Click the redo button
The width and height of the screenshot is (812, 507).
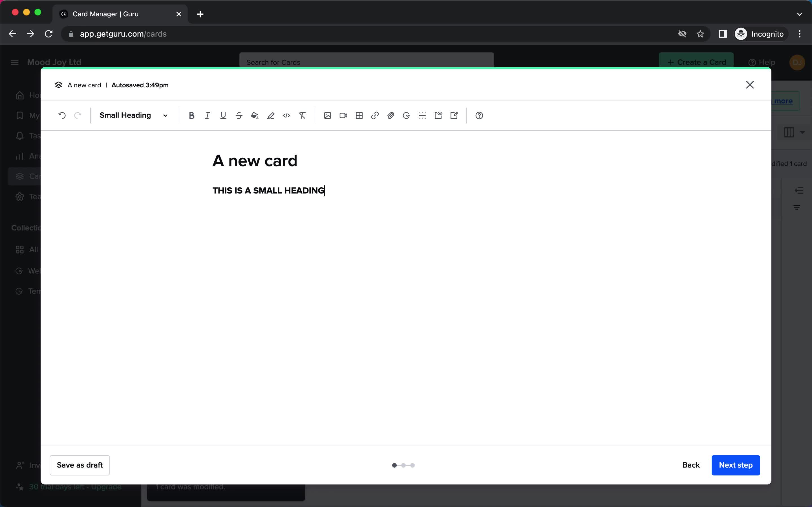pos(78,115)
